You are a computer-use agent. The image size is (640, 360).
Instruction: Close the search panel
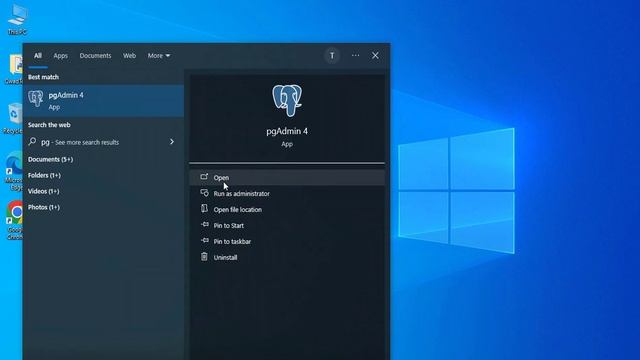tap(375, 56)
